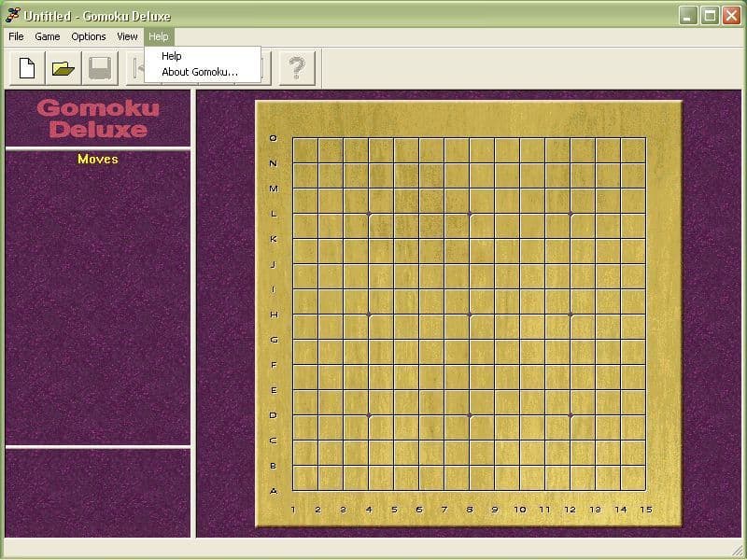
Task: Click the Gomoku Deluxe title bar app icon
Action: [x=13, y=15]
